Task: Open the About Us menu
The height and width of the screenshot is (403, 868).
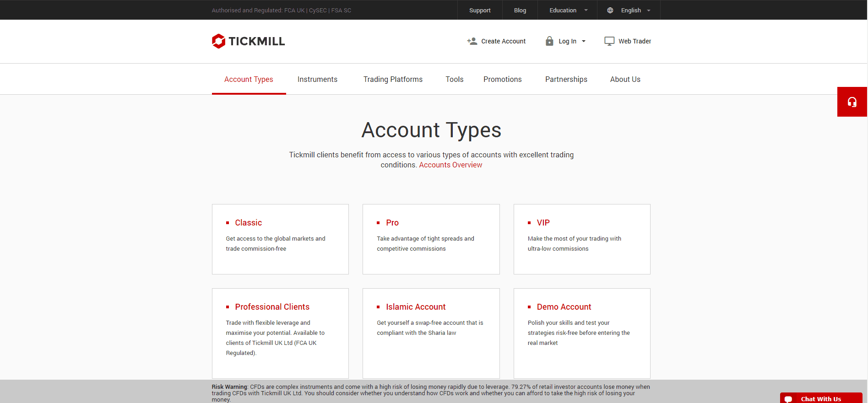Action: (x=625, y=79)
